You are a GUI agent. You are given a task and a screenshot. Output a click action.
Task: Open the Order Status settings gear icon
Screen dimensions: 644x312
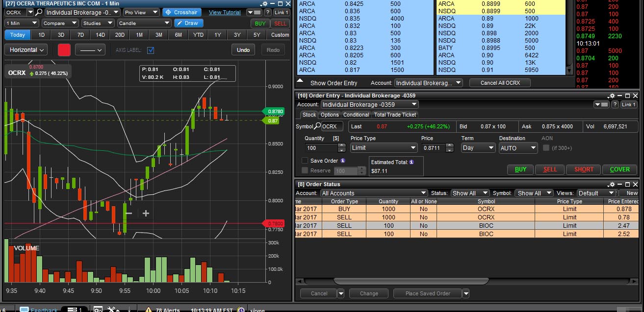(612, 184)
